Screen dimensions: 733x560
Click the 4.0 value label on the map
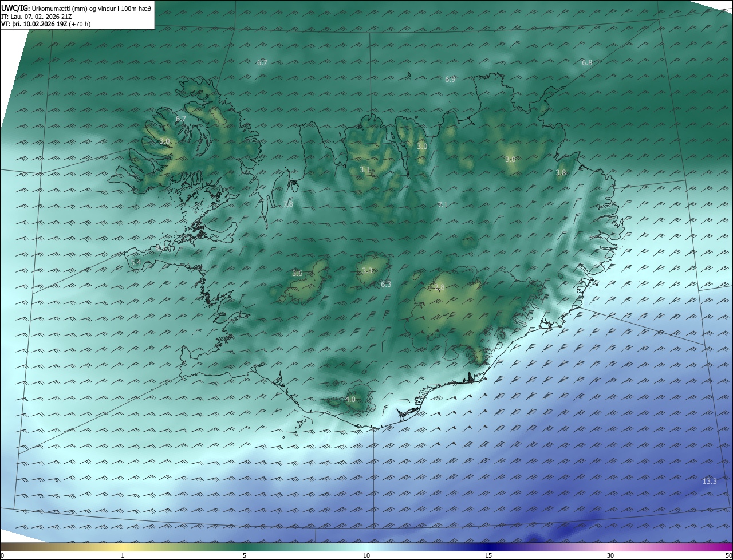[x=350, y=399]
